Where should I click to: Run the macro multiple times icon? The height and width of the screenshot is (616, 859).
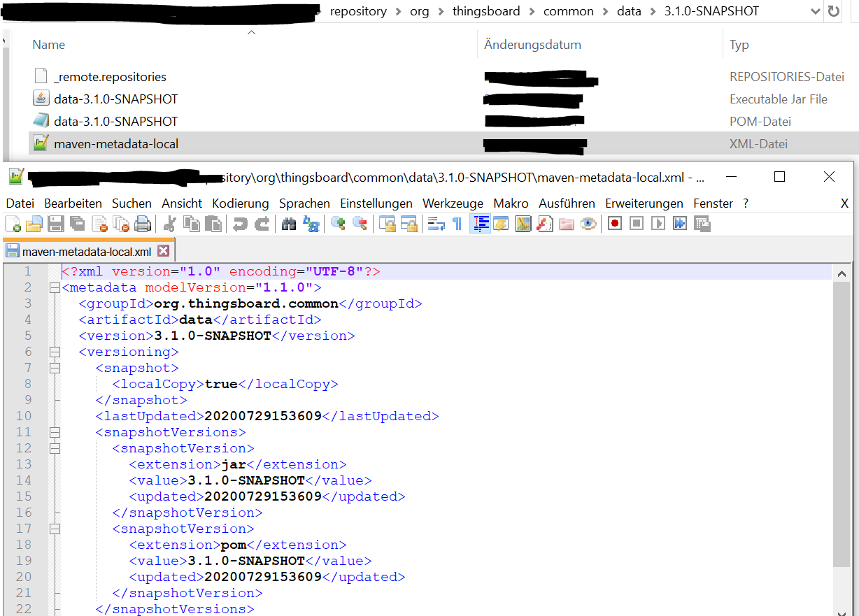pos(679,224)
